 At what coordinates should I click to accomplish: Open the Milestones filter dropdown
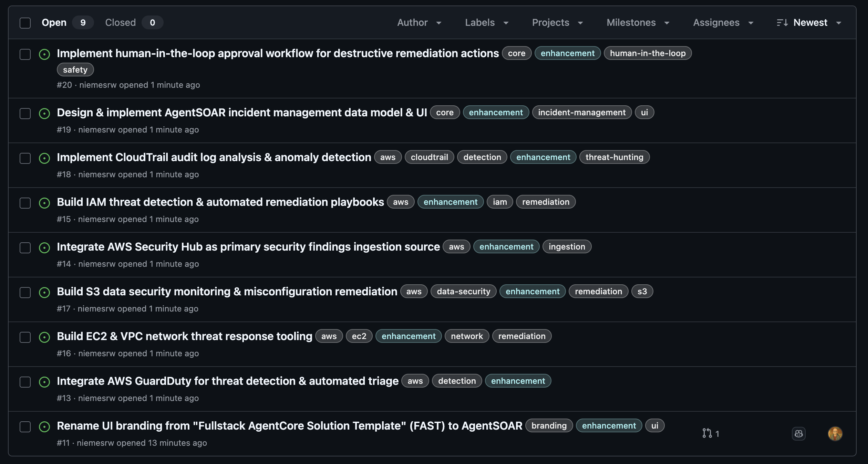[x=637, y=22]
